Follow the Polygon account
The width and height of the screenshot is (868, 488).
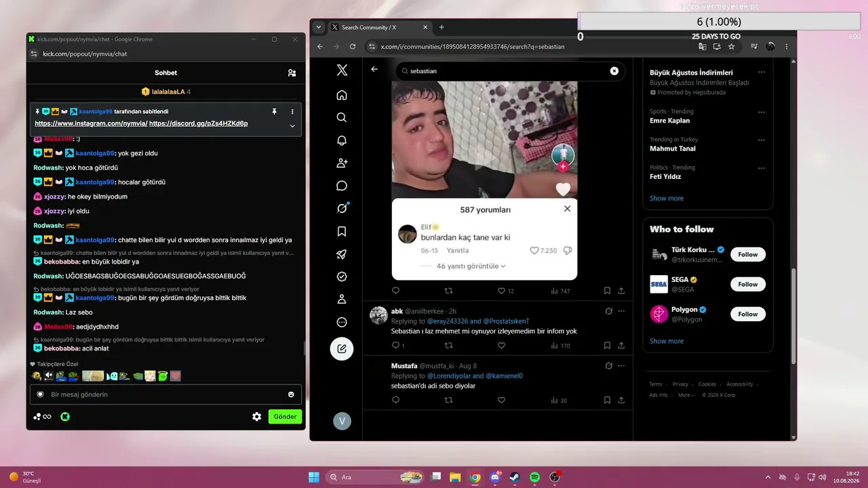pyautogui.click(x=748, y=314)
